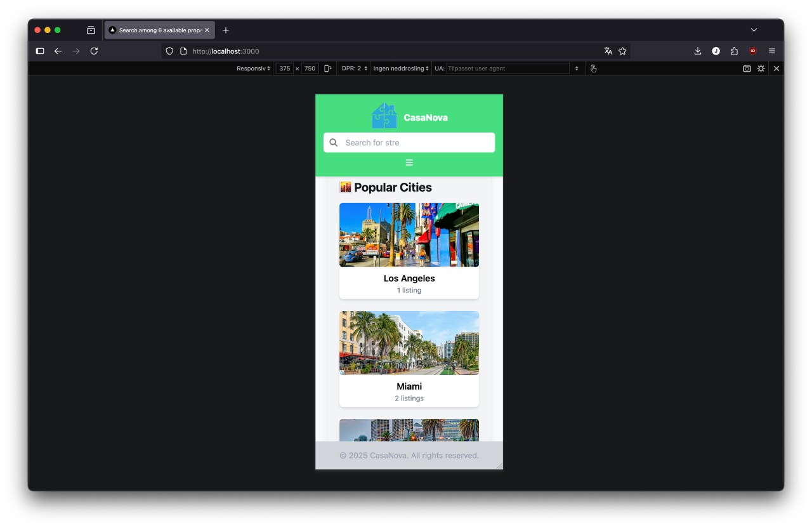Click the 'Search for stre' search field

[x=416, y=143]
